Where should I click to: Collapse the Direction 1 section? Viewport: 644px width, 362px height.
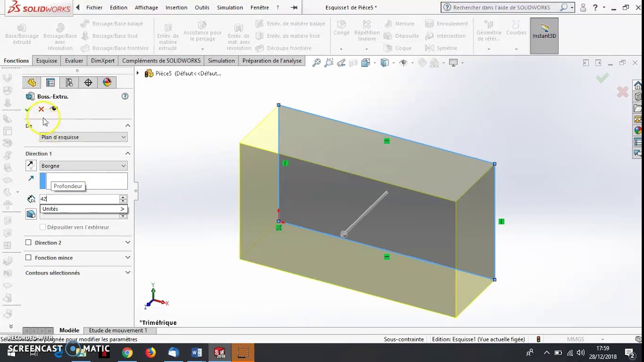click(x=128, y=153)
